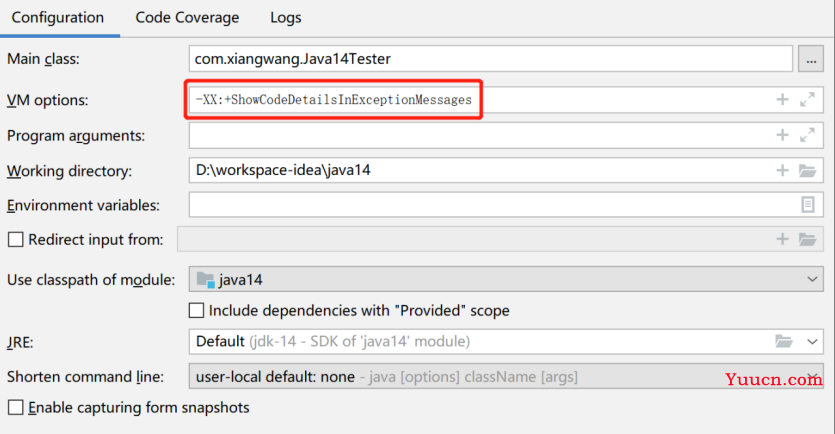Browse folder for Working directory
The width and height of the screenshot is (835, 434).
807,170
